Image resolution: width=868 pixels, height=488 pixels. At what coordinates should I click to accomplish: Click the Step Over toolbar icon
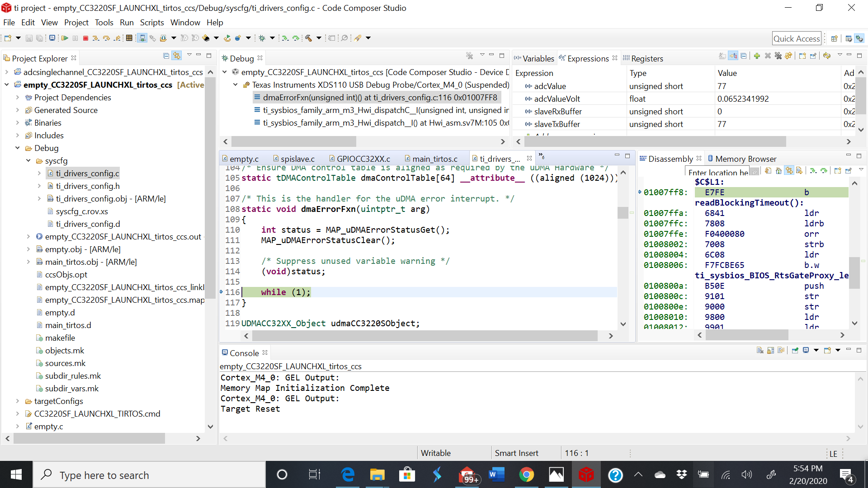click(106, 38)
